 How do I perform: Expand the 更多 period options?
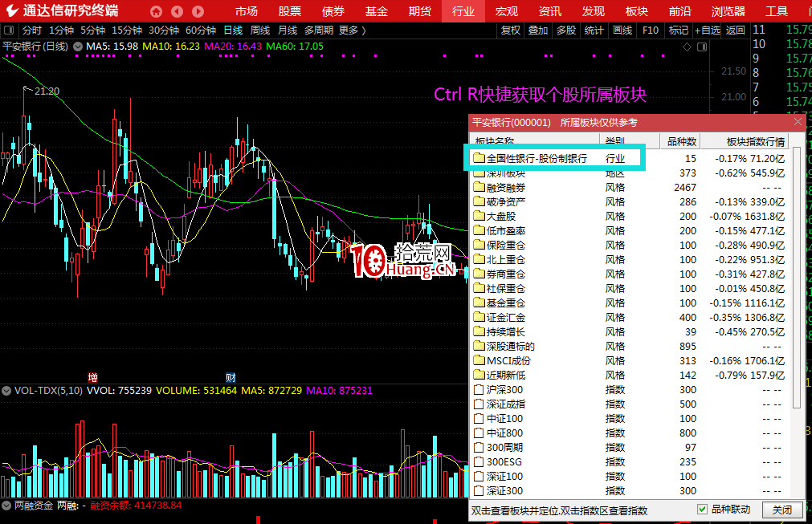(352, 30)
